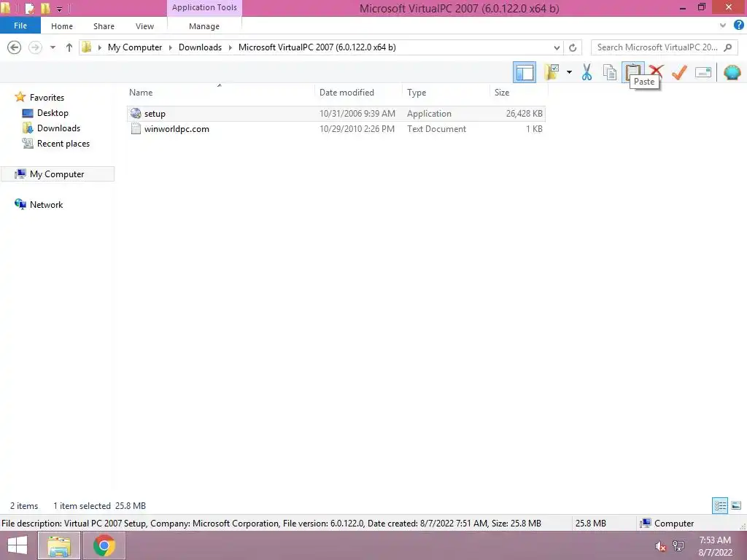Viewport: 747px width, 560px height.
Task: Expand the arrow before My Computer in path
Action: pos(99,47)
